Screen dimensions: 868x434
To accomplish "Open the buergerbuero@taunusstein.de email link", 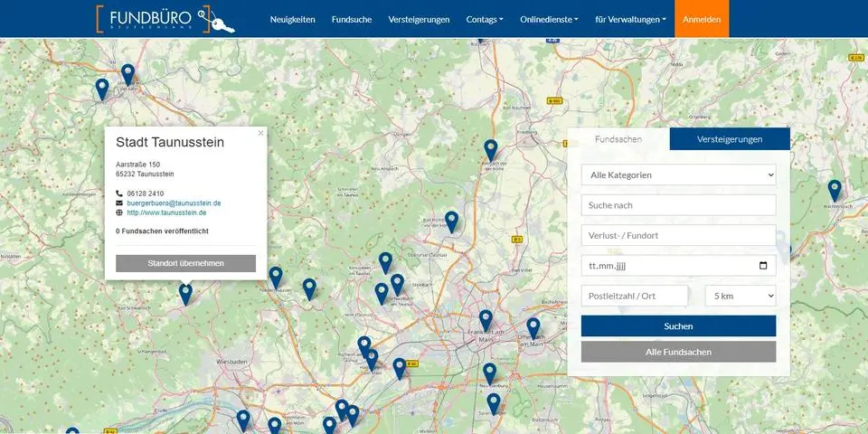I will point(174,203).
